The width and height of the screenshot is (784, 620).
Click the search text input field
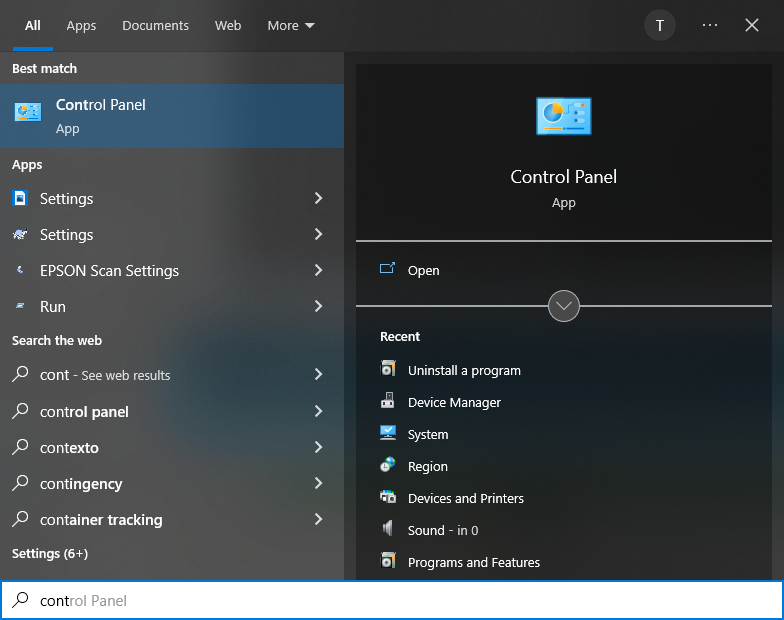(x=392, y=600)
